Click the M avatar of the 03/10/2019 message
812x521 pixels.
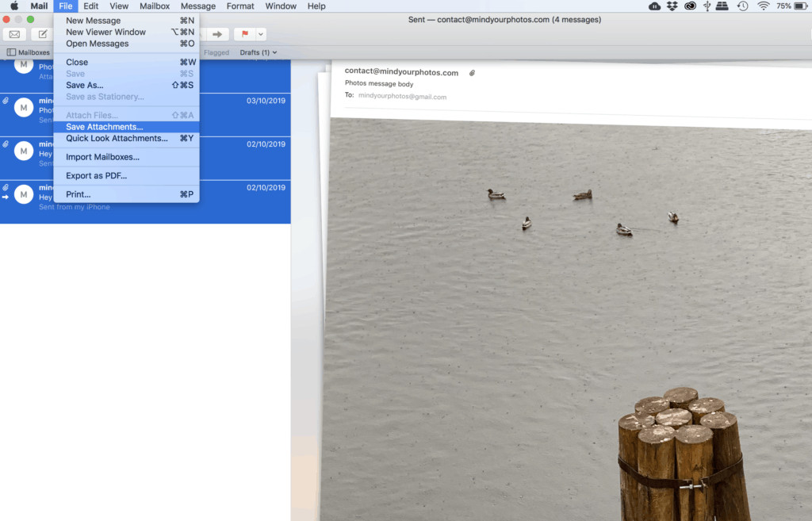click(x=24, y=108)
